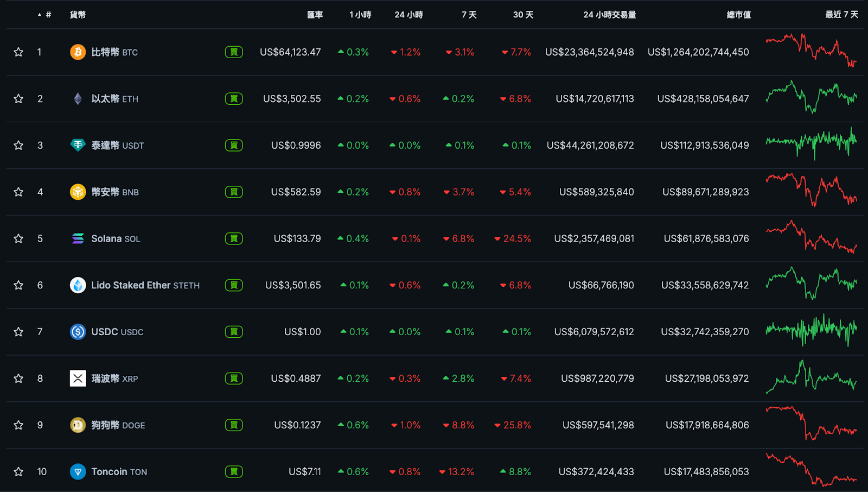Open the 比特幣 BTC coin page

click(114, 52)
